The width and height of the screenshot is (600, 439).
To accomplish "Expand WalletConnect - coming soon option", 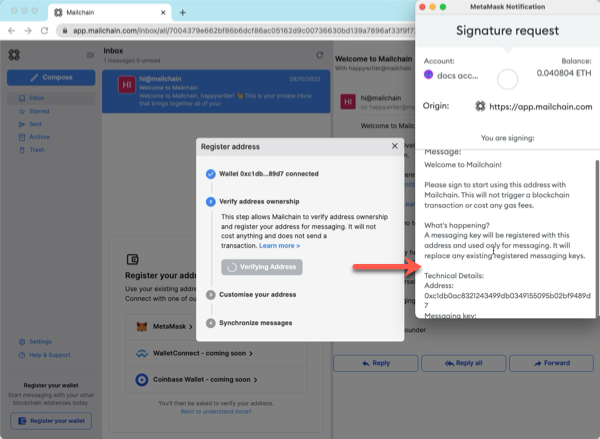I will tap(216, 353).
